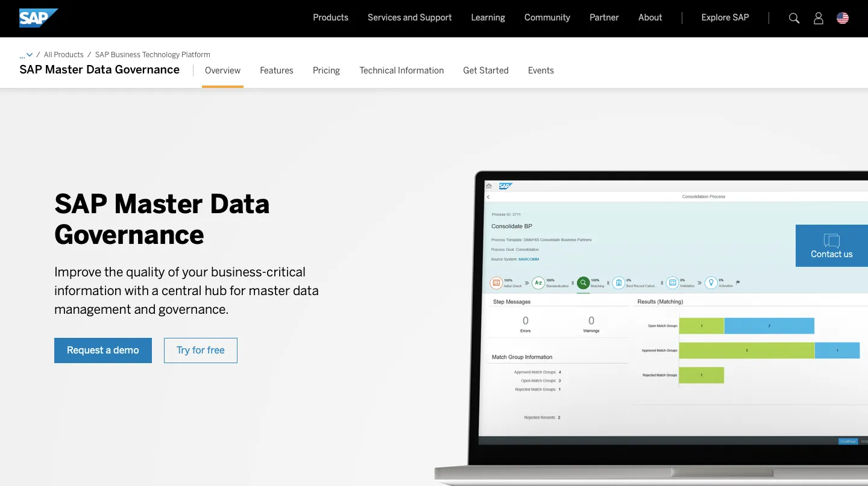Follow the All Products breadcrumb link
The image size is (868, 486).
pos(63,55)
